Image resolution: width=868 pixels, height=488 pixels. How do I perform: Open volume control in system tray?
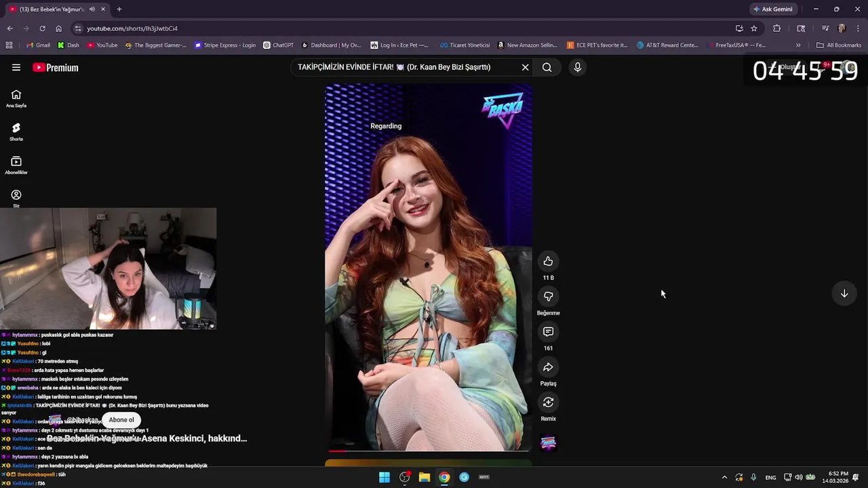[x=798, y=477]
